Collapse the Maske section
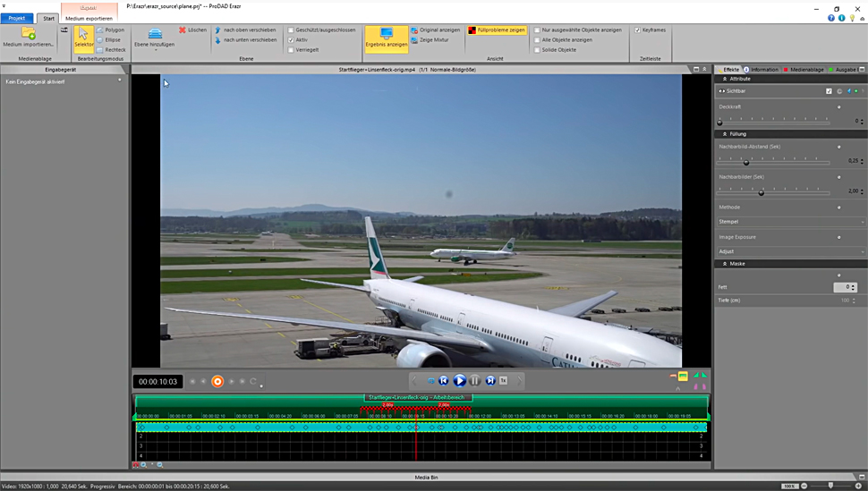 point(725,264)
